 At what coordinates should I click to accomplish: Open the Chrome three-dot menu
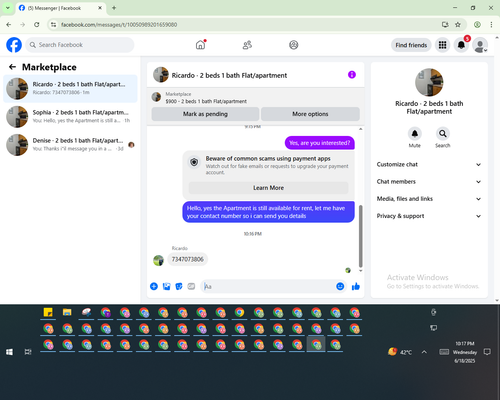(491, 24)
